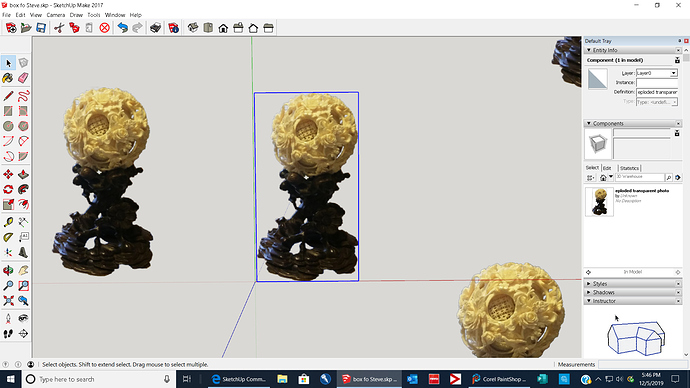
Task: Open the Draw menu
Action: coord(76,15)
